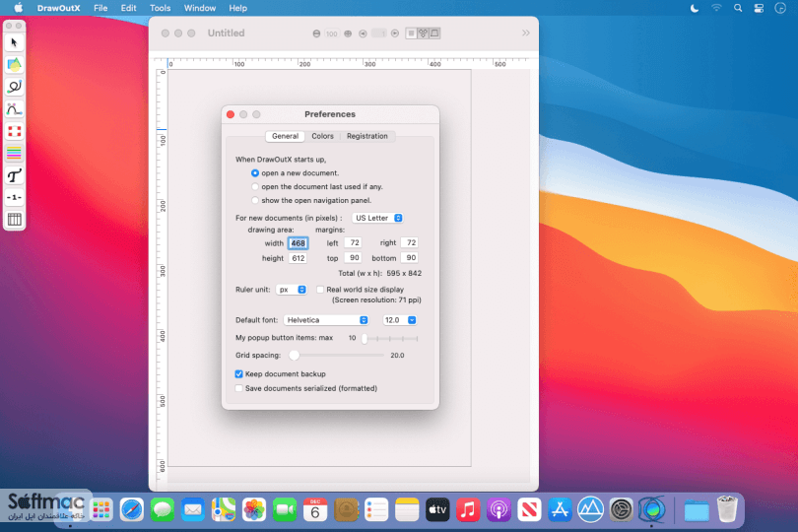
Task: Select the shapes tool
Action: coord(14,65)
